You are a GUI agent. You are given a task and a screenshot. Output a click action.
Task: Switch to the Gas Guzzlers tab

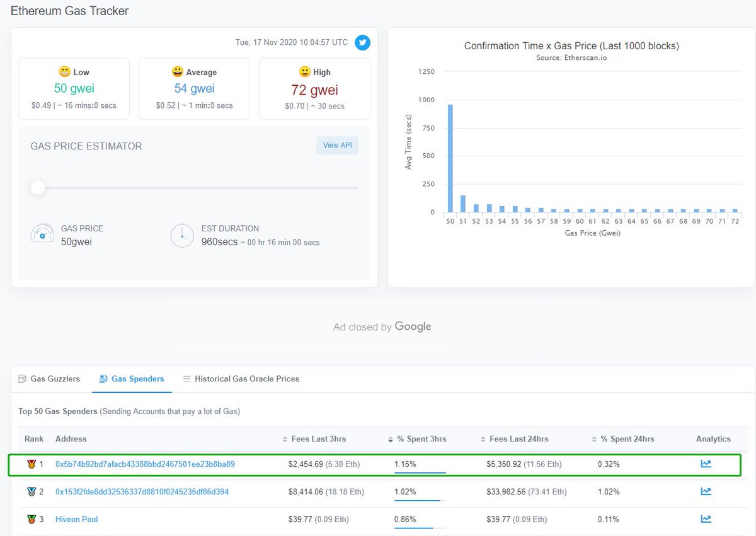tap(49, 379)
